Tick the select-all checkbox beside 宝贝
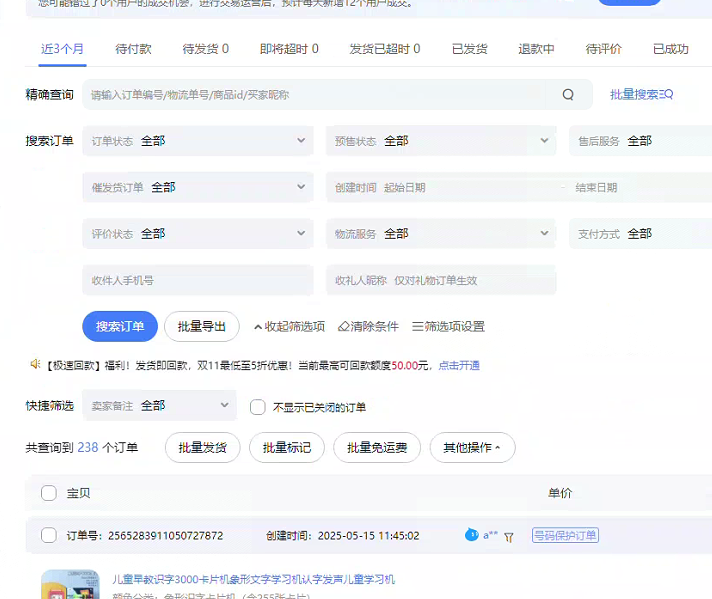 pyautogui.click(x=49, y=493)
